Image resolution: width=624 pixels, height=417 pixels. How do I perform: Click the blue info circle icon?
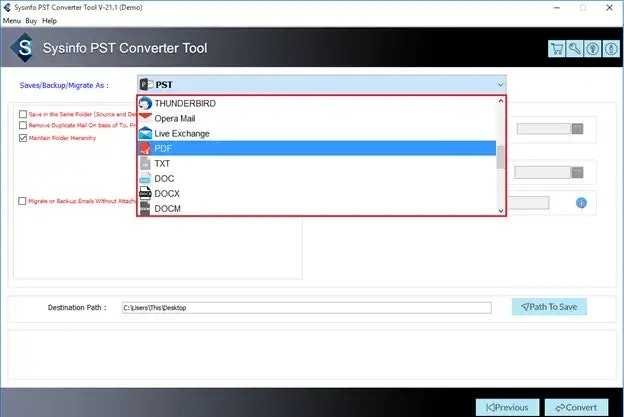click(x=581, y=203)
